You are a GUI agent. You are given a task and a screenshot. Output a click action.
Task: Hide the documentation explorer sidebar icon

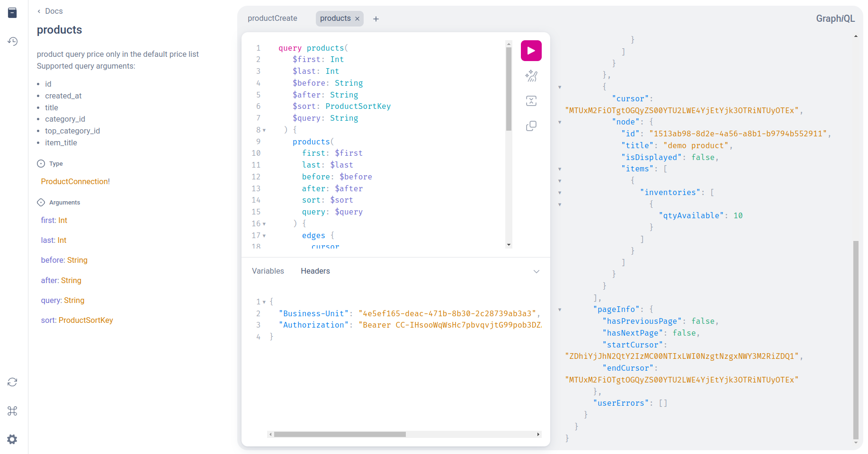click(12, 13)
